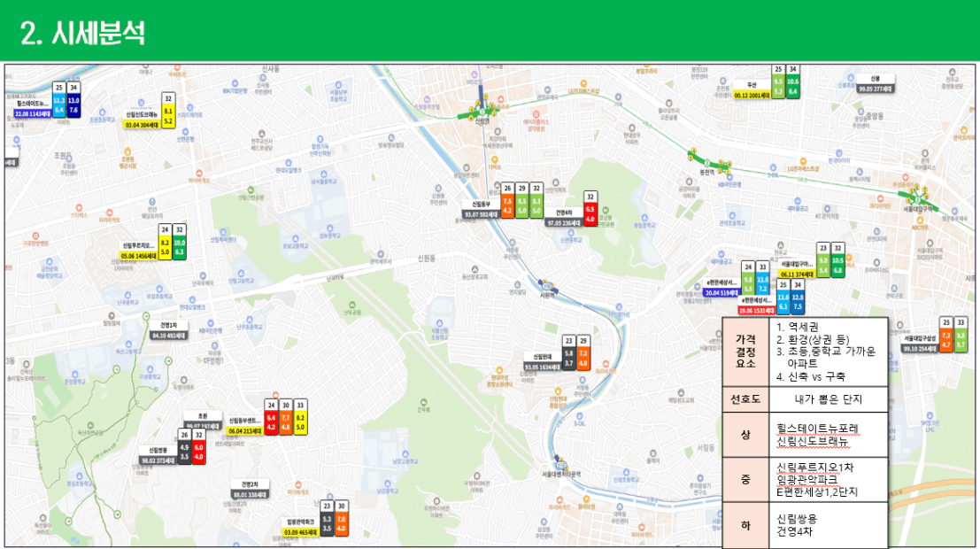Click the 22.08 1143세대 blue label
980x549 pixels.
32,114
